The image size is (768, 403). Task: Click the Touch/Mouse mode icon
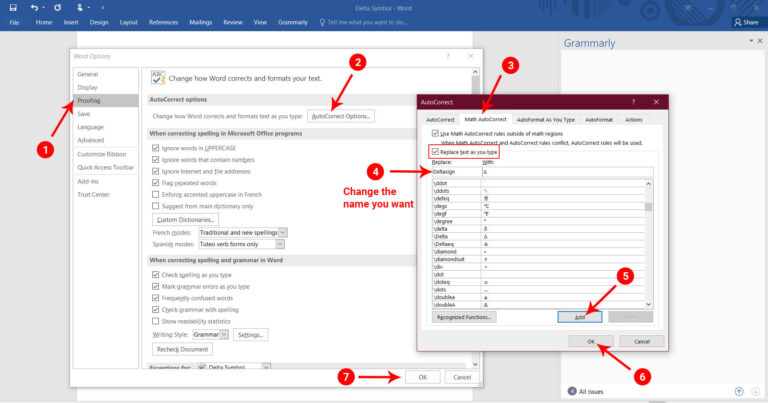coord(79,8)
